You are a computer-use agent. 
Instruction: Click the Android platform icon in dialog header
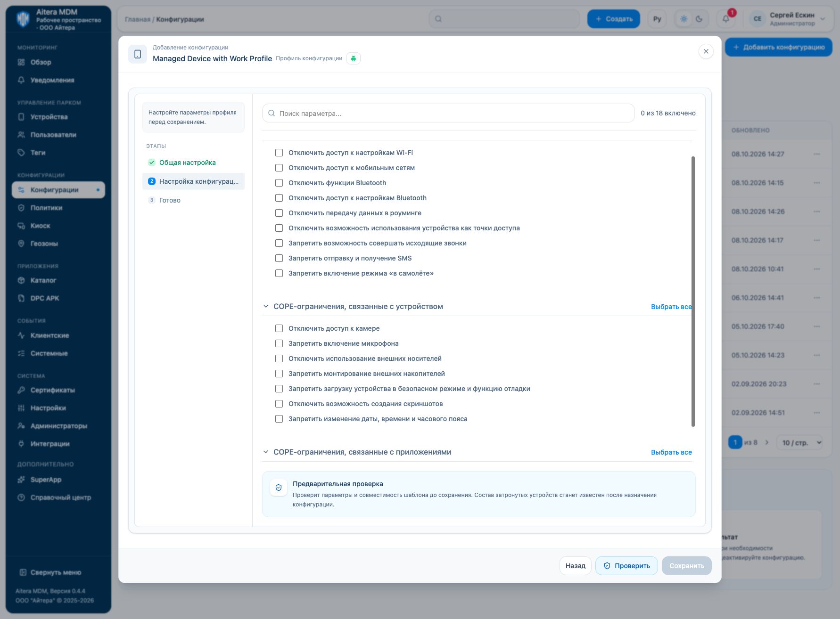354,58
